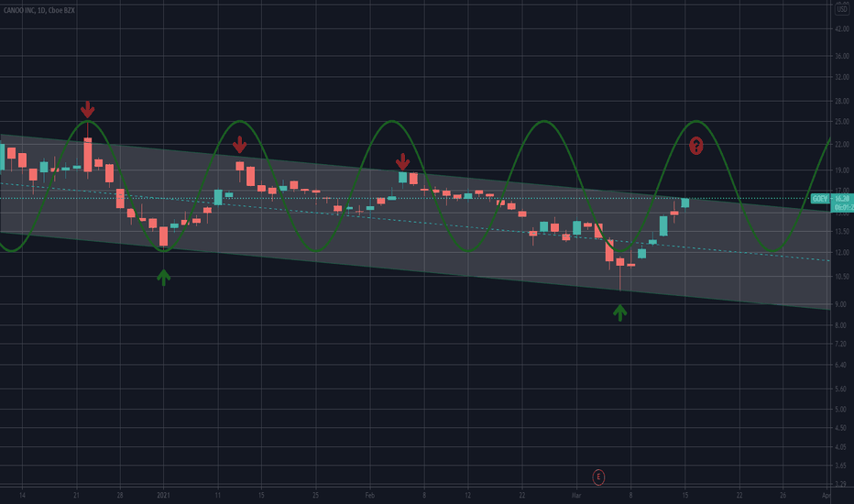Image resolution: width=854 pixels, height=504 pixels.
Task: Select red down arrow above early February candle
Action: 402,162
